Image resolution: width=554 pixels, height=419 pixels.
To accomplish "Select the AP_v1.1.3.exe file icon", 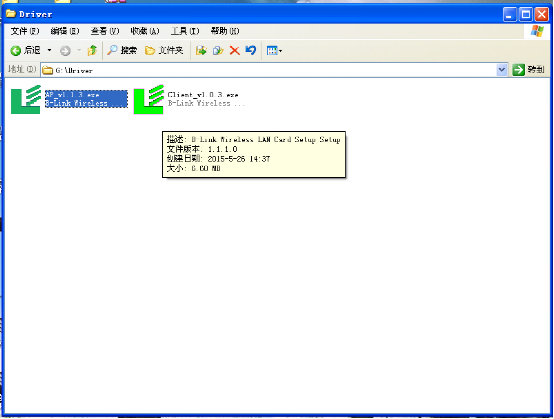I will point(26,99).
